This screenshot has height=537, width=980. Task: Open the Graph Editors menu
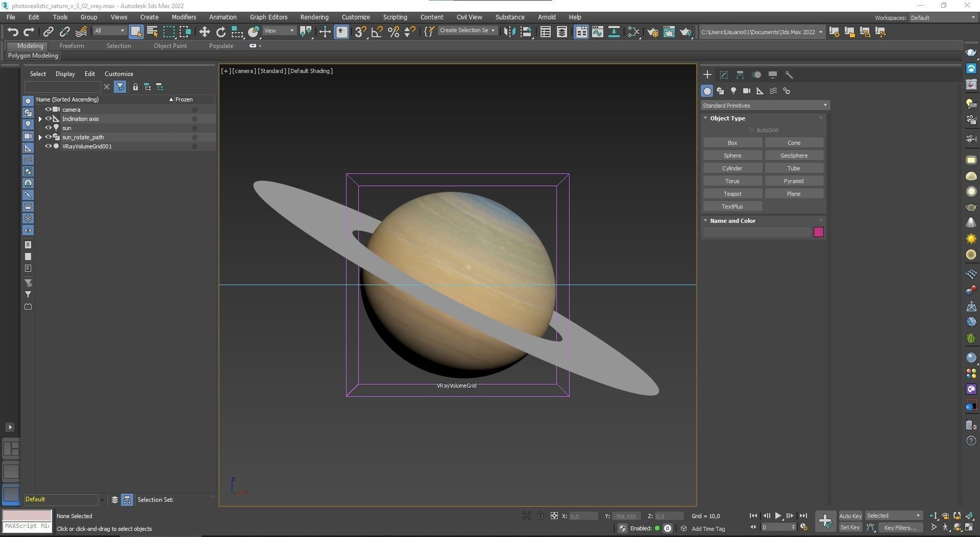[268, 17]
